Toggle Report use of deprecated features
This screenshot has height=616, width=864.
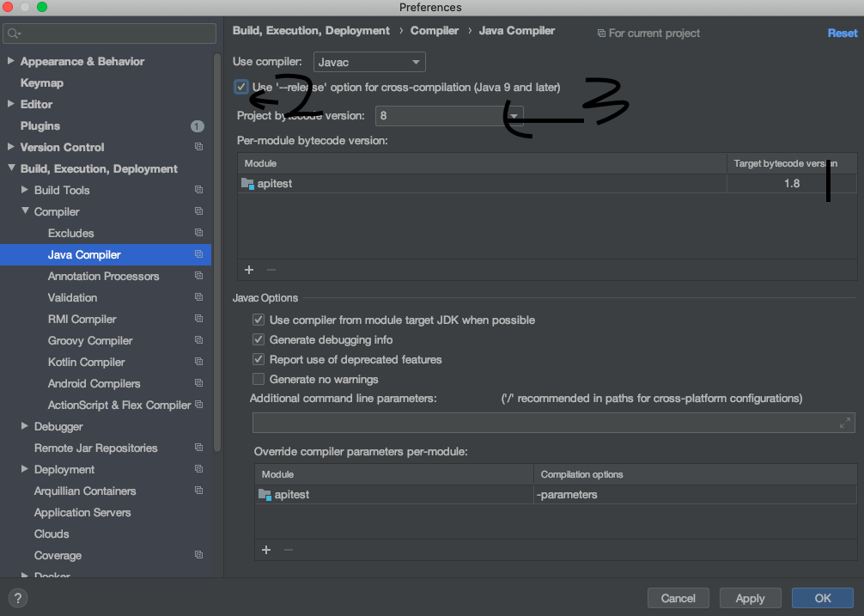[259, 359]
